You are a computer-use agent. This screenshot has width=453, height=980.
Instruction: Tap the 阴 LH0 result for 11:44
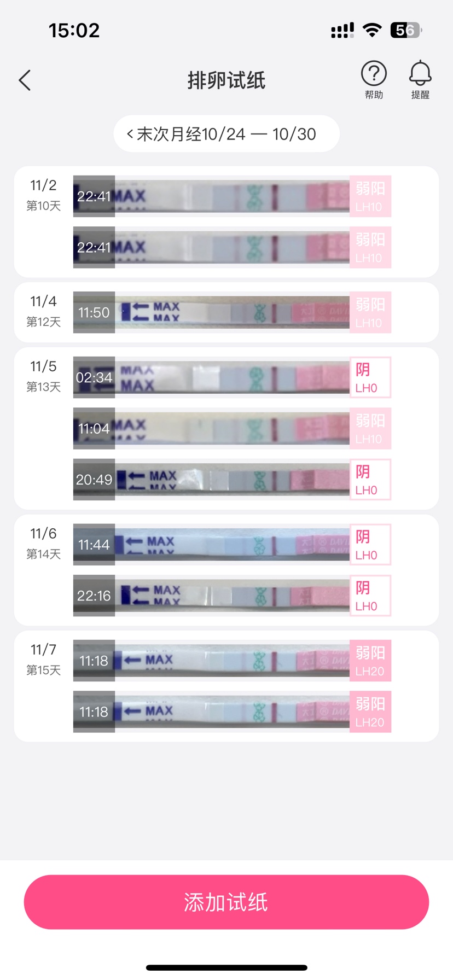pos(370,545)
